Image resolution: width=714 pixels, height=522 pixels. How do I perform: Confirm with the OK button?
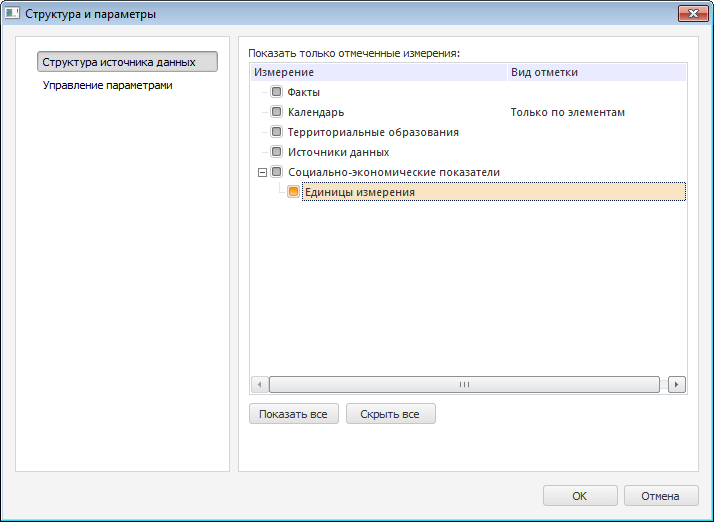click(x=579, y=495)
